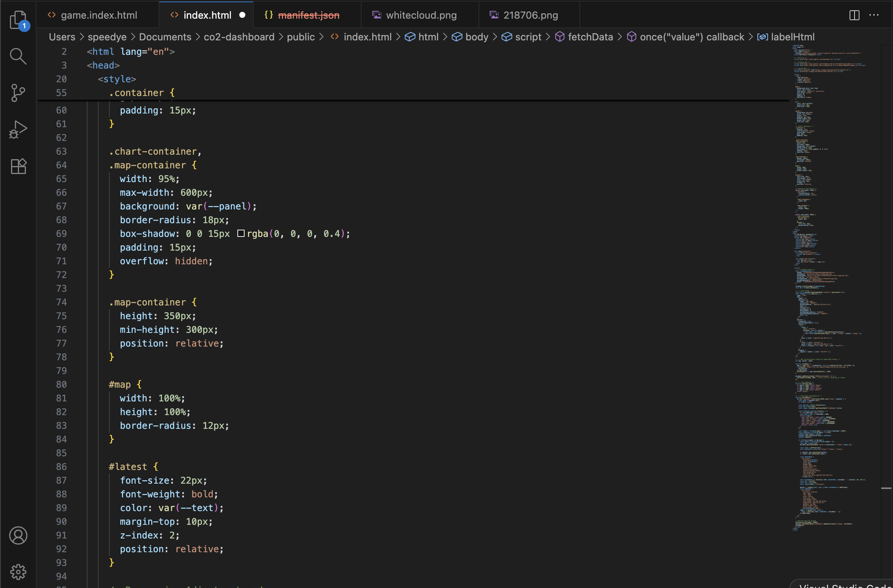The height and width of the screenshot is (588, 893).
Task: Open the Explorer view in activity bar
Action: click(18, 20)
